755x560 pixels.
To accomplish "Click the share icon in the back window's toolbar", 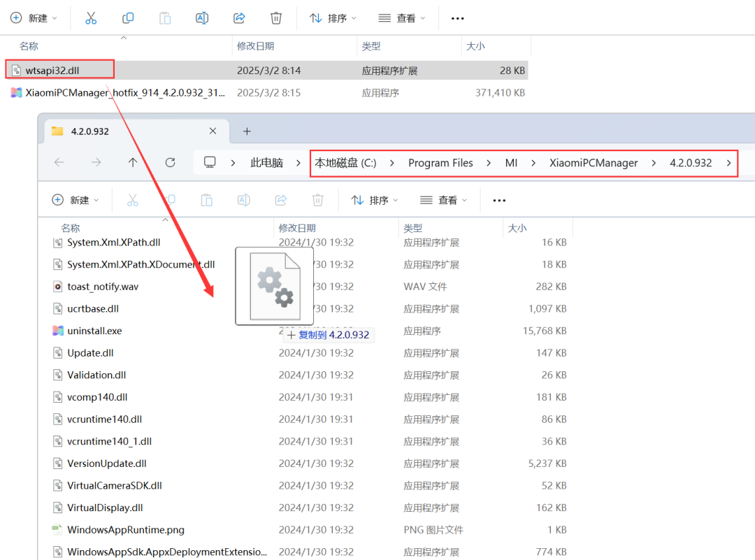I will (239, 18).
